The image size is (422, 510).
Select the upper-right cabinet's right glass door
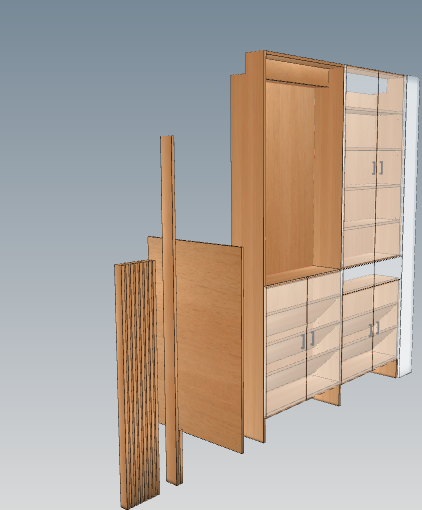click(390, 167)
